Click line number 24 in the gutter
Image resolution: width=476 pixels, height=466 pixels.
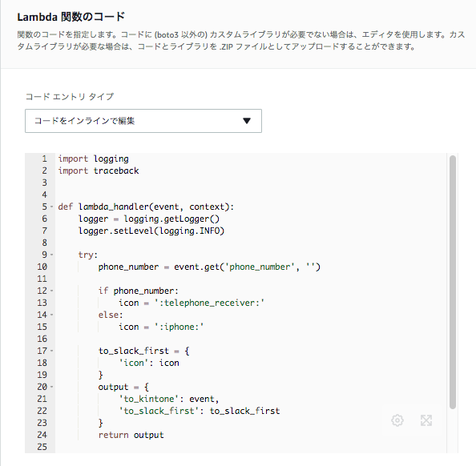pyautogui.click(x=42, y=435)
